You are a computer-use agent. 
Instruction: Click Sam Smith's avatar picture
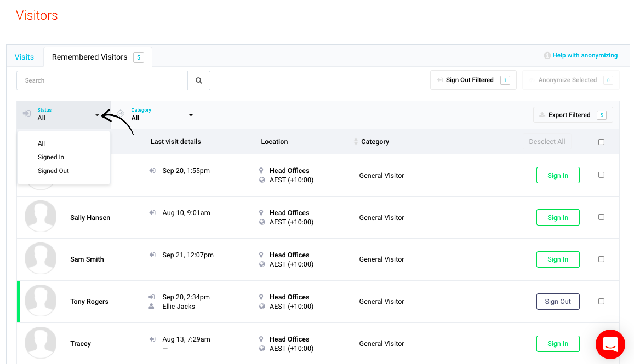pyautogui.click(x=41, y=258)
